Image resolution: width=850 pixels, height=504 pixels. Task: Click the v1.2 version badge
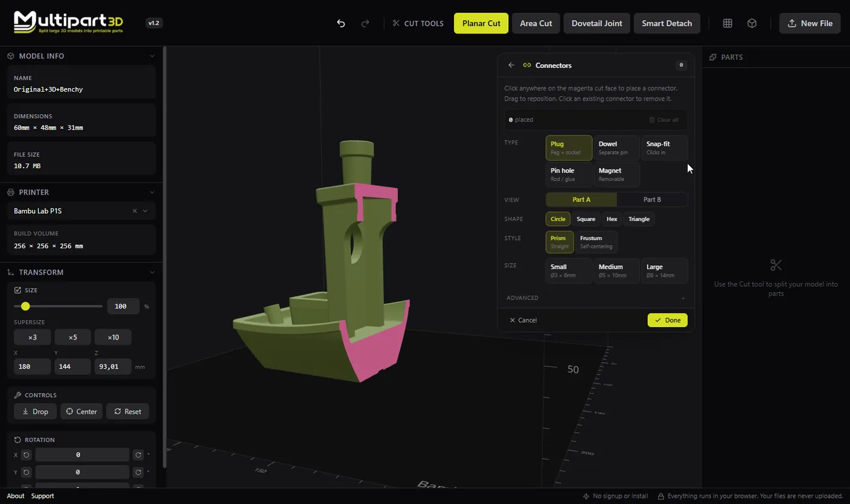point(154,23)
